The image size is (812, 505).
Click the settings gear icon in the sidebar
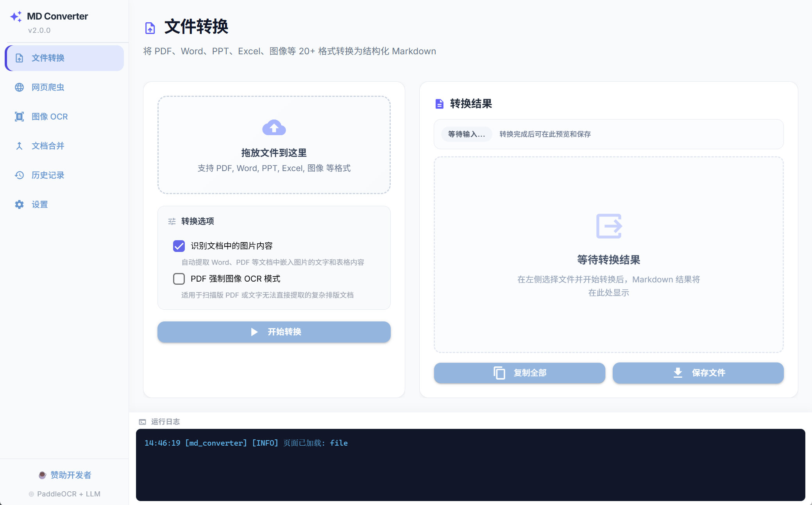(x=19, y=204)
